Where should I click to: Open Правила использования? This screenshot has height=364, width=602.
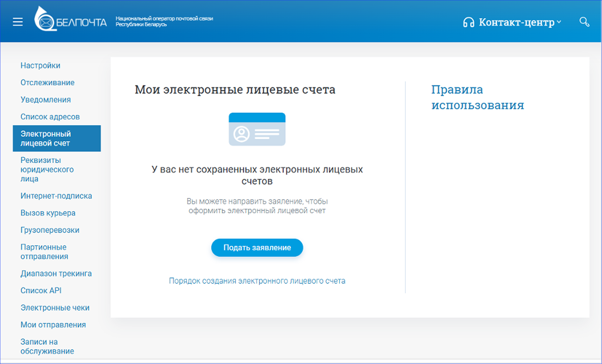(x=478, y=97)
